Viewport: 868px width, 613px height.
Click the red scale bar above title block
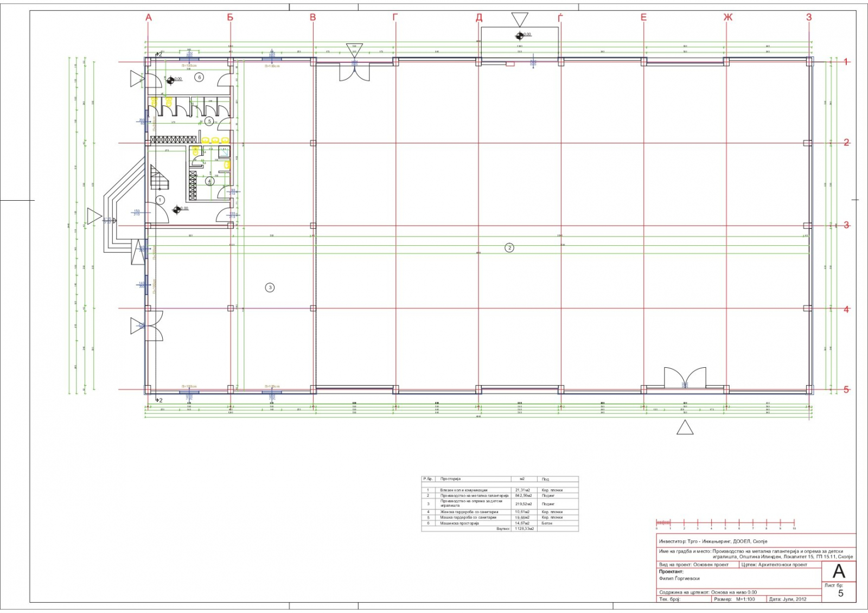[725, 523]
